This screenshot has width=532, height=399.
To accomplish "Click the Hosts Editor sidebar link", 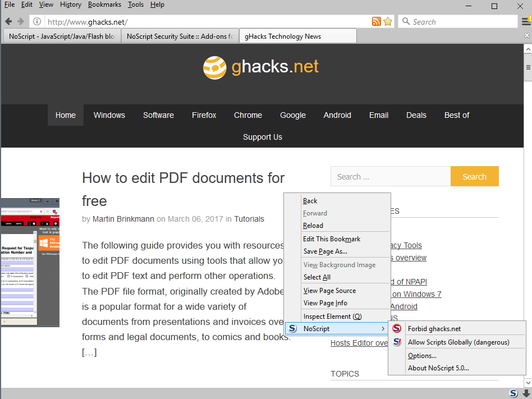I will [359, 343].
